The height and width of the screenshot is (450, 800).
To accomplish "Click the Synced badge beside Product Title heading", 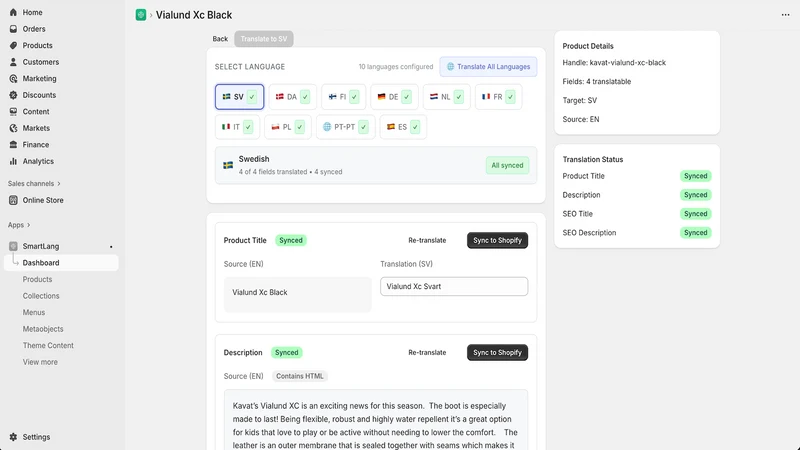I will pyautogui.click(x=291, y=240).
